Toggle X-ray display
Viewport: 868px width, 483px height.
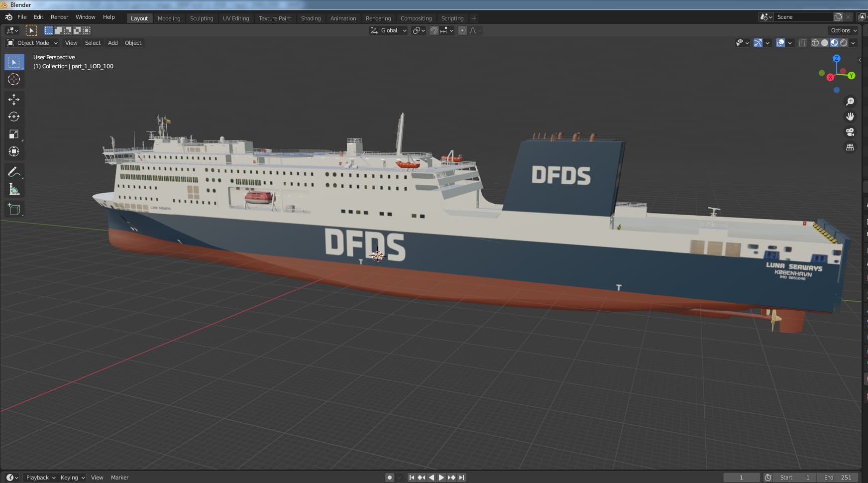click(x=802, y=43)
